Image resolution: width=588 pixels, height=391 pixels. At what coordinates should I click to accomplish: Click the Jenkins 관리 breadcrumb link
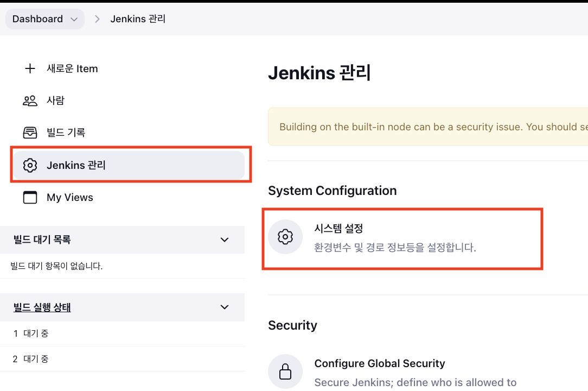[138, 19]
